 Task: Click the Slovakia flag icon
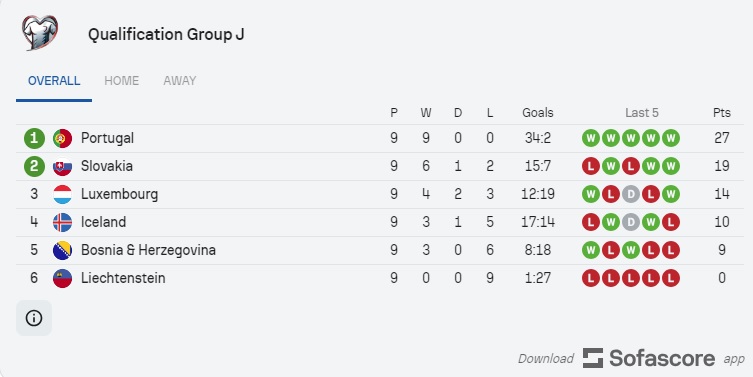click(x=62, y=166)
